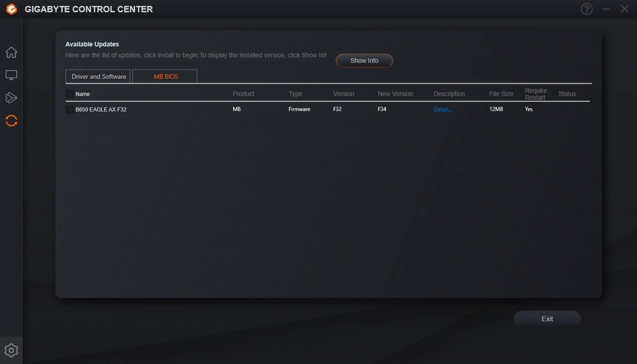Click the Require Restart column header

pos(536,94)
